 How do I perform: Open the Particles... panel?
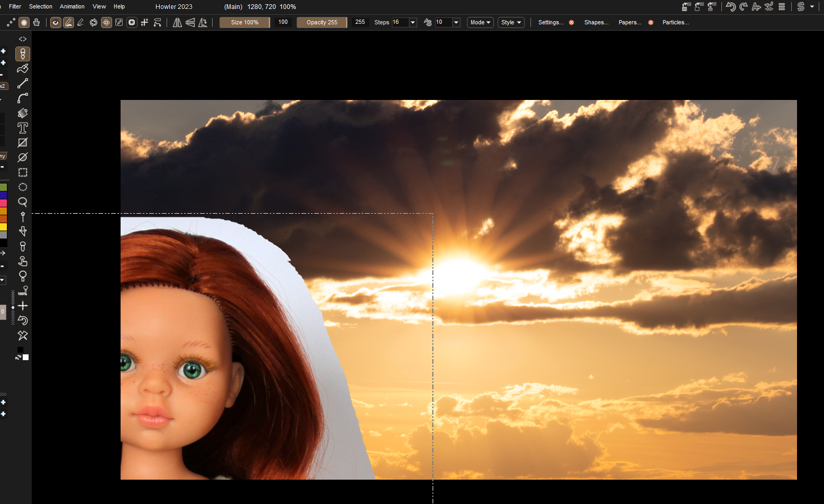(675, 22)
